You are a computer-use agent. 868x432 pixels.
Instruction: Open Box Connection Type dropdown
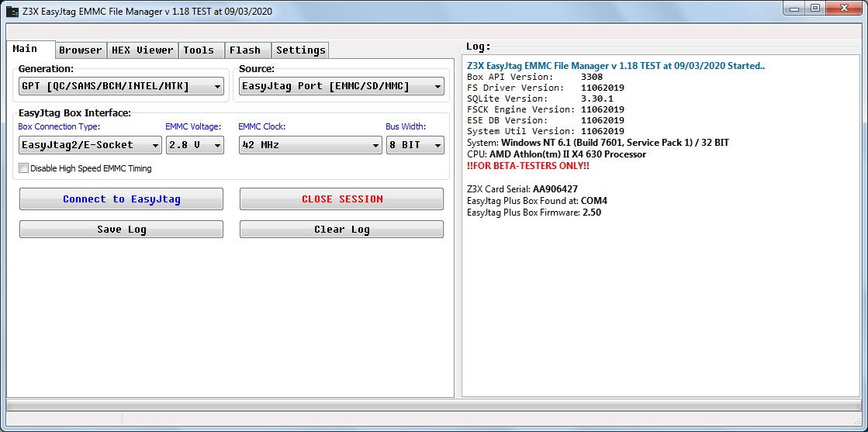pyautogui.click(x=90, y=145)
